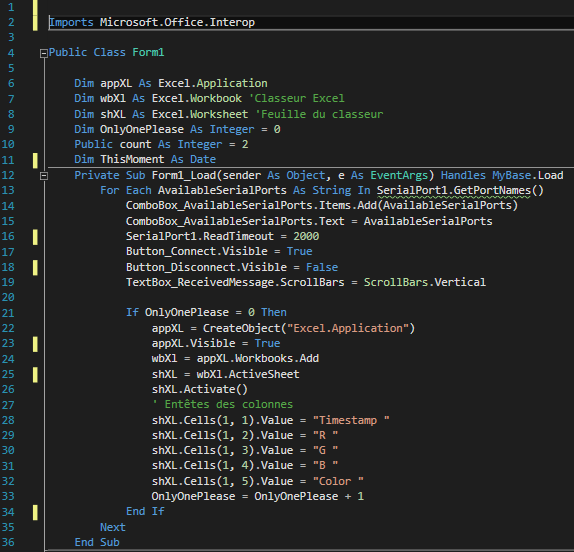Click ComboBox_AvailableSerialPorts.Text assignment
Image resolution: width=574 pixels, height=552 pixels.
click(x=309, y=221)
